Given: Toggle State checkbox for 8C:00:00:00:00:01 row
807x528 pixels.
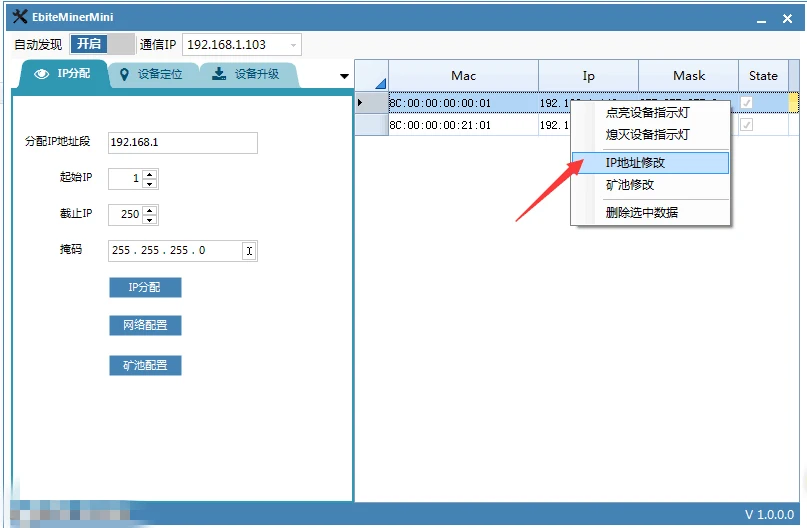Looking at the screenshot, I should 746,103.
